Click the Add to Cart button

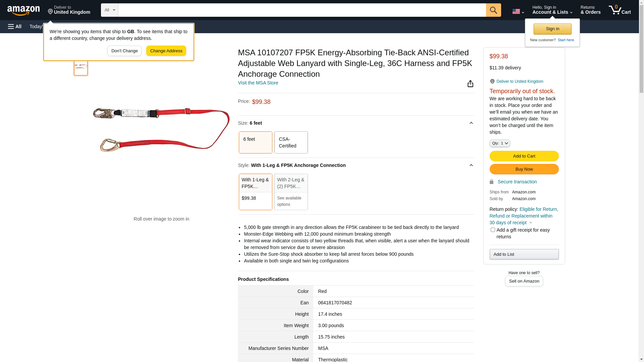pos(524,156)
